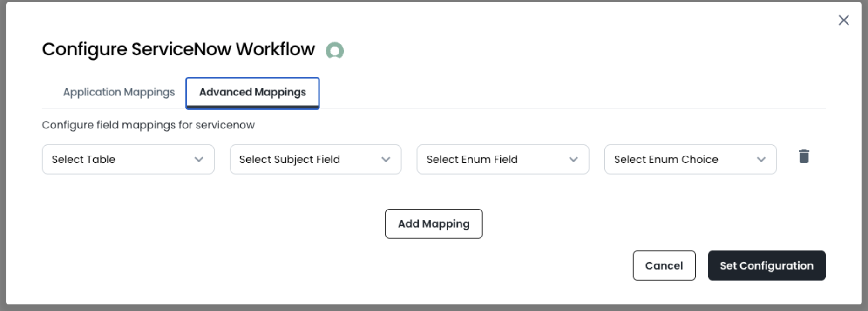Viewport: 868px width, 311px height.
Task: Switch to the Application Mappings tab
Action: pos(119,92)
